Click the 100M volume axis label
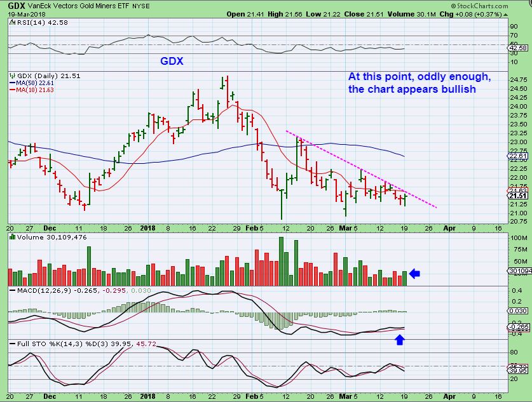The width and height of the screenshot is (532, 402). (519, 238)
